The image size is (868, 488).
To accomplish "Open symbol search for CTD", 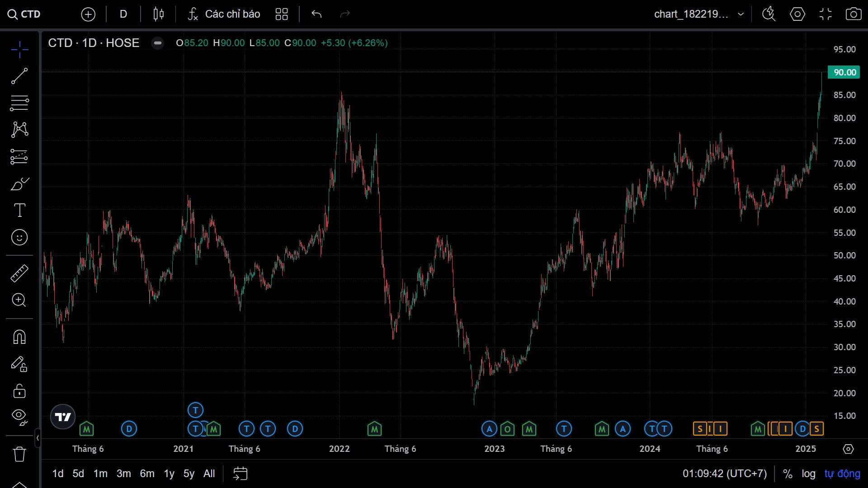I will click(x=24, y=14).
